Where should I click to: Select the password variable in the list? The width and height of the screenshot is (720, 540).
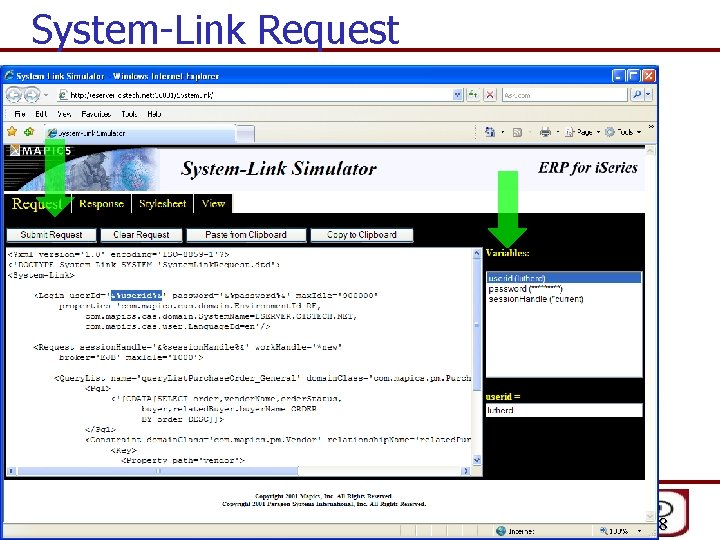[x=564, y=288]
